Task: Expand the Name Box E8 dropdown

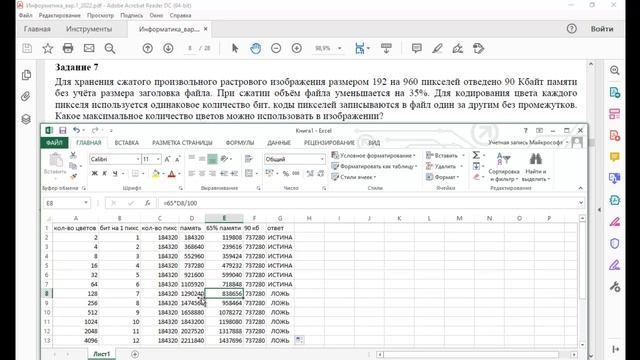Action: (x=86, y=203)
